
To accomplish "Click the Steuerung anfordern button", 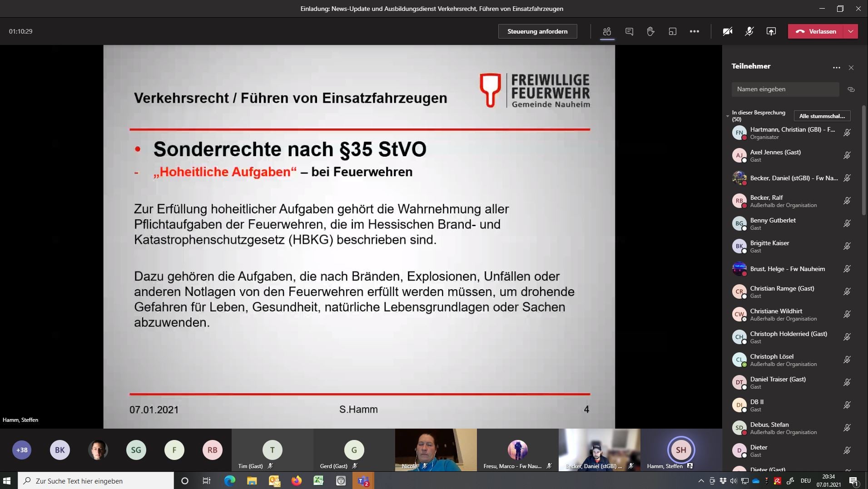I will (x=537, y=31).
